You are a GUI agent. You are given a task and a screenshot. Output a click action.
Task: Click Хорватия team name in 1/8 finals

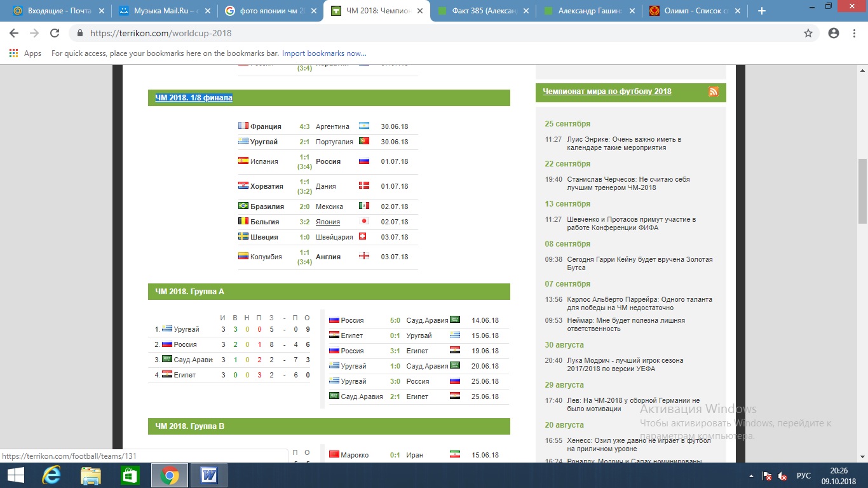click(x=267, y=186)
